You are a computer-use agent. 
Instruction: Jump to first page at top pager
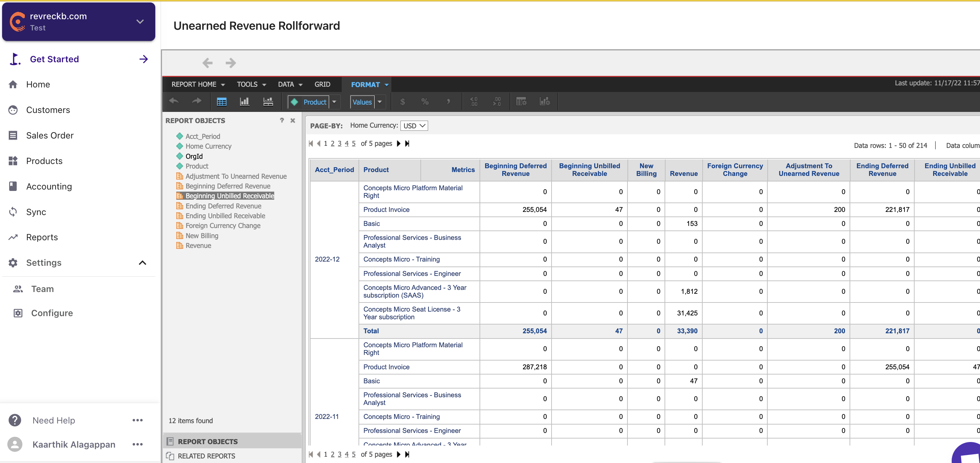(x=311, y=143)
